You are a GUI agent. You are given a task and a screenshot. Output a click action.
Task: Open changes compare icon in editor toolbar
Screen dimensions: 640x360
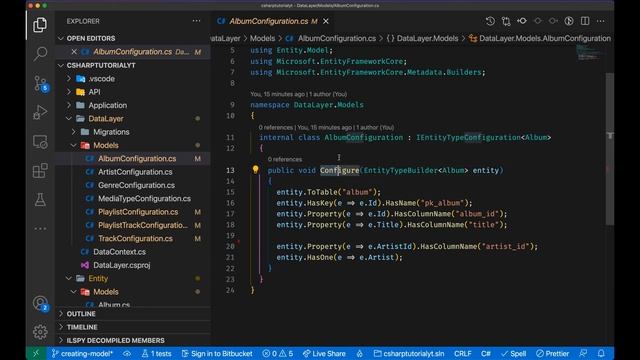506,21
